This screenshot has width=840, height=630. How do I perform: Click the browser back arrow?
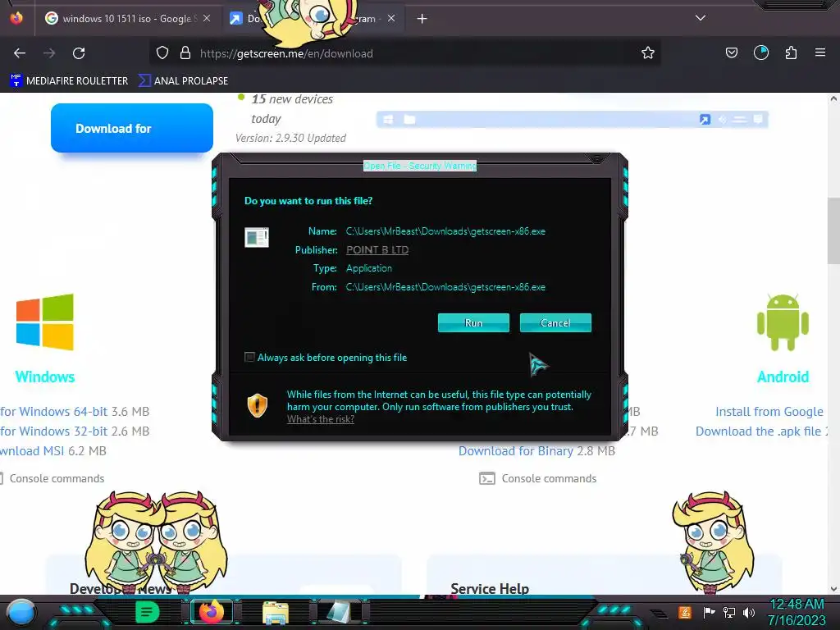tap(20, 53)
